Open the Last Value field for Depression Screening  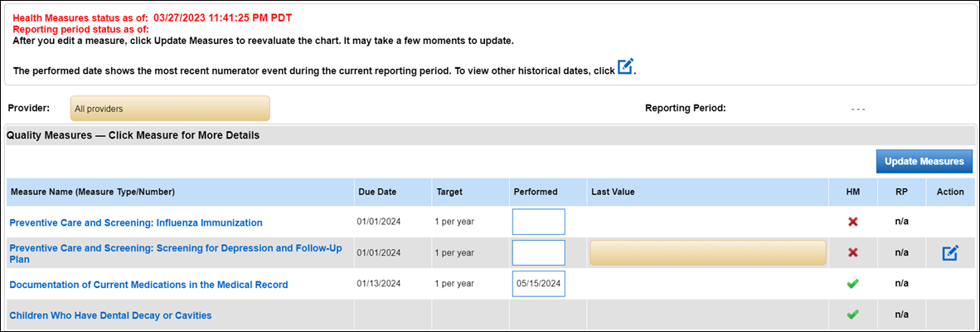tap(707, 253)
